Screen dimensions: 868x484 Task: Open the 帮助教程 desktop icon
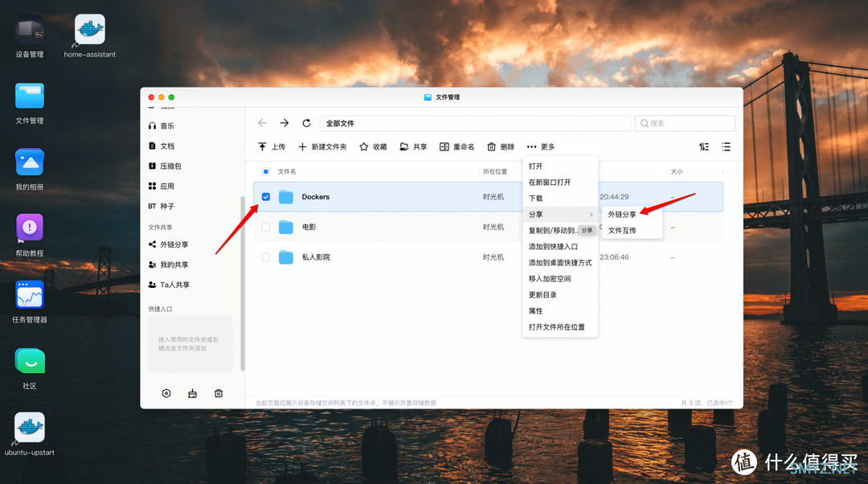[30, 228]
